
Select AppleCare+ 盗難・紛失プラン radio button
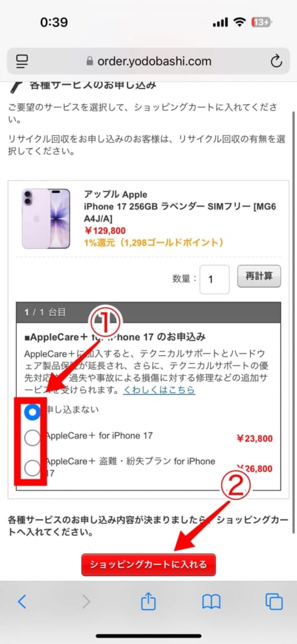tap(33, 467)
